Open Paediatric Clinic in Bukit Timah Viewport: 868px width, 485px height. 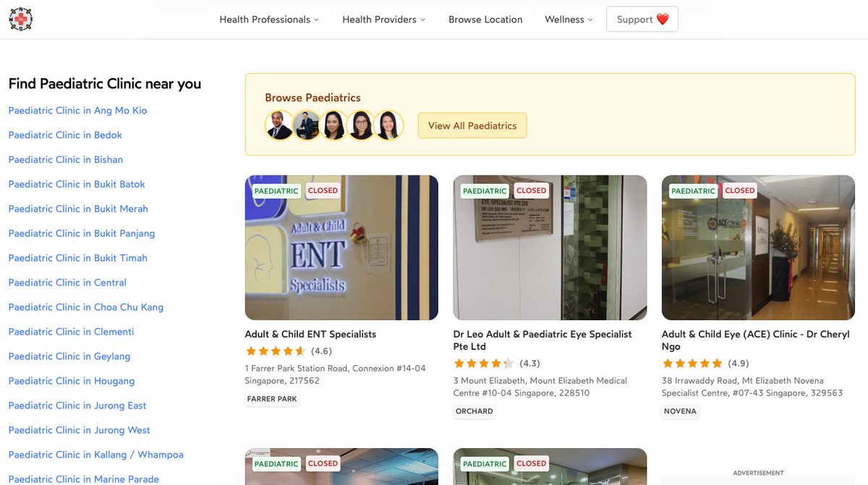pyautogui.click(x=78, y=258)
